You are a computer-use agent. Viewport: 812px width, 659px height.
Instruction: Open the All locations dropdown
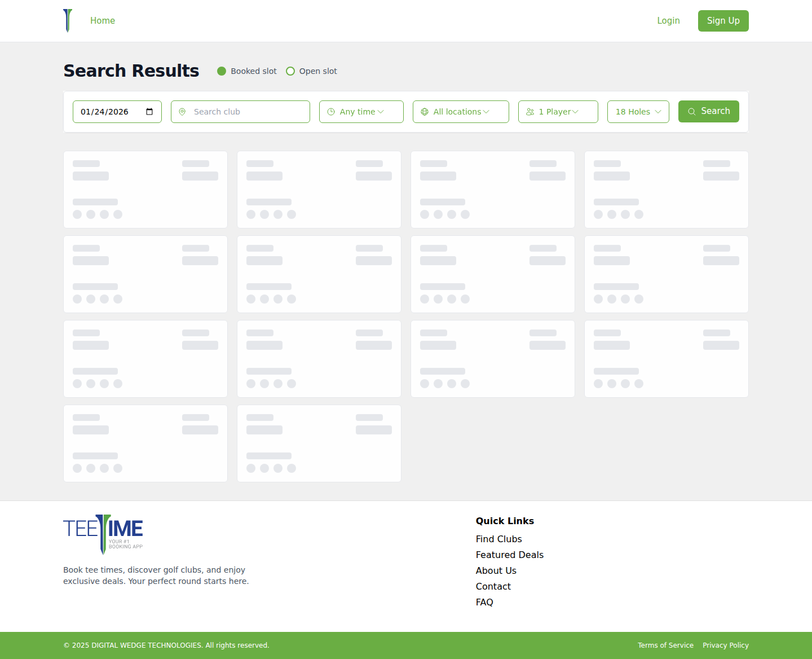(461, 112)
